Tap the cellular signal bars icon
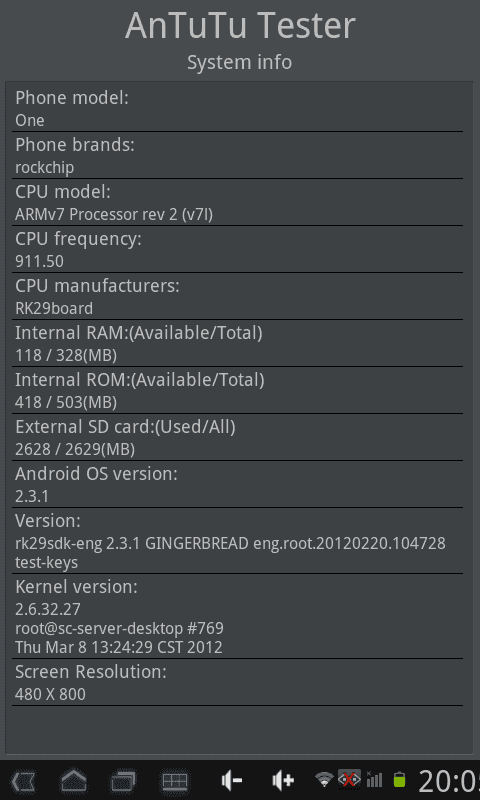The width and height of the screenshot is (480, 800). coord(374,780)
